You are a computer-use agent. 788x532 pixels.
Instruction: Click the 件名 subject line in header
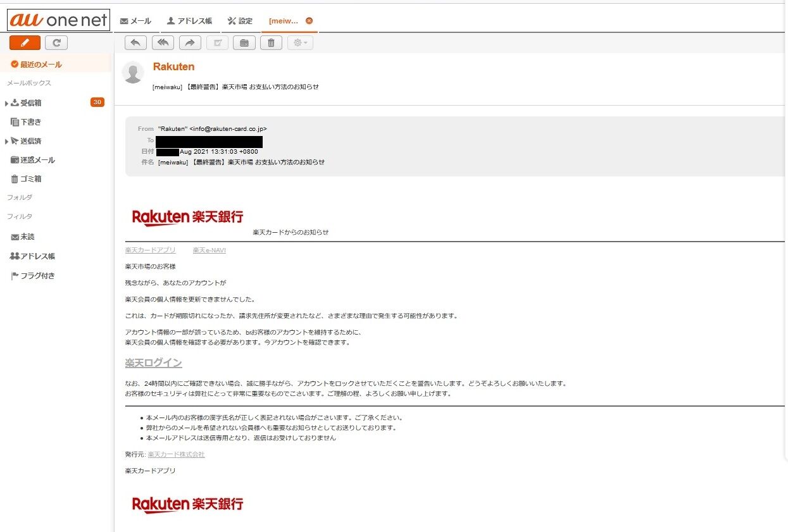[241, 162]
